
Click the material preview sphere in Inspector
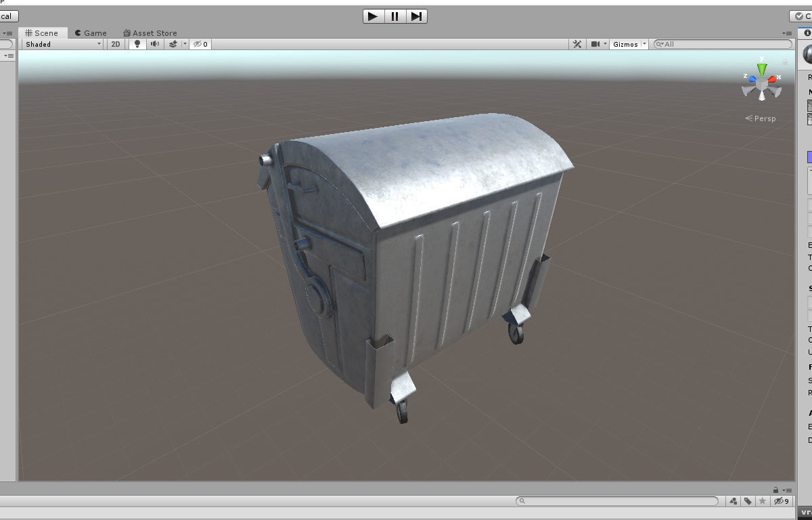[807, 54]
